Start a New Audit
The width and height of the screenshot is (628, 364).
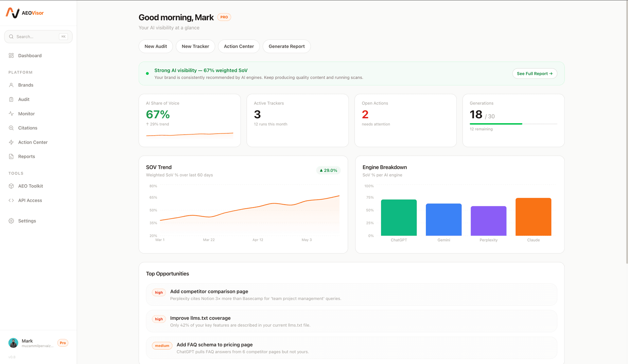pyautogui.click(x=156, y=46)
